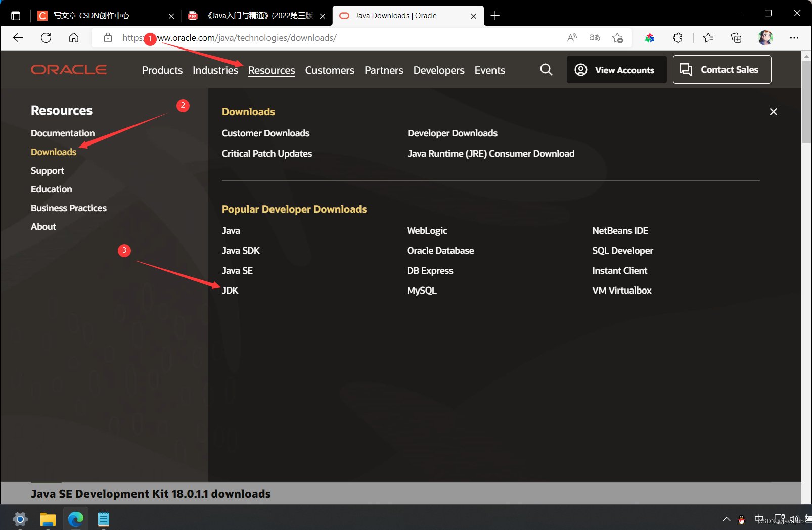Image resolution: width=812 pixels, height=530 pixels.
Task: Open the Notepad icon in the taskbar
Action: click(104, 519)
